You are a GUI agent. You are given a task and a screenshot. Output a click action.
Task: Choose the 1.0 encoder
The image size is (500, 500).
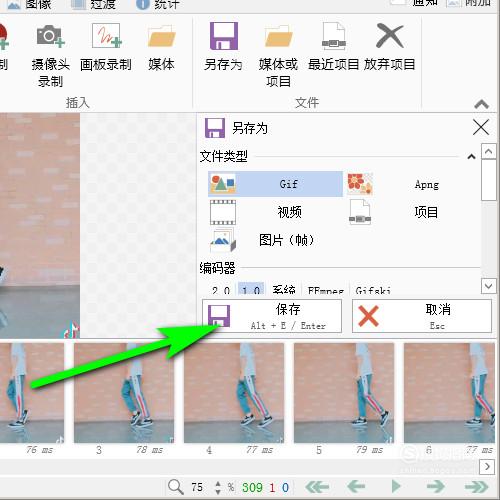pos(251,289)
